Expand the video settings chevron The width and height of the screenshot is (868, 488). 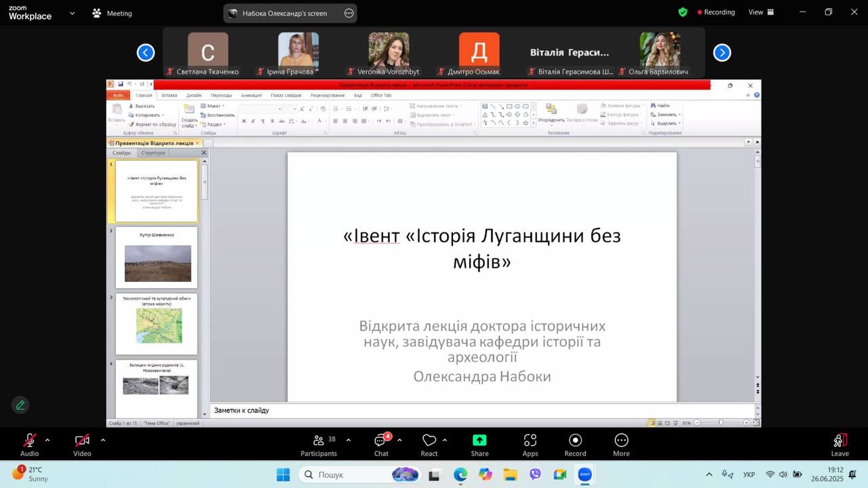(103, 440)
